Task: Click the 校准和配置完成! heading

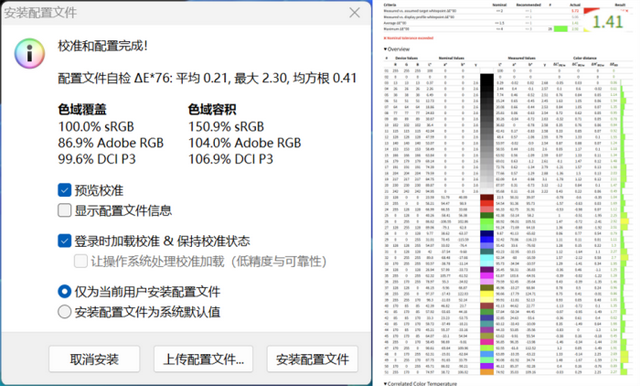Action: 102,46
